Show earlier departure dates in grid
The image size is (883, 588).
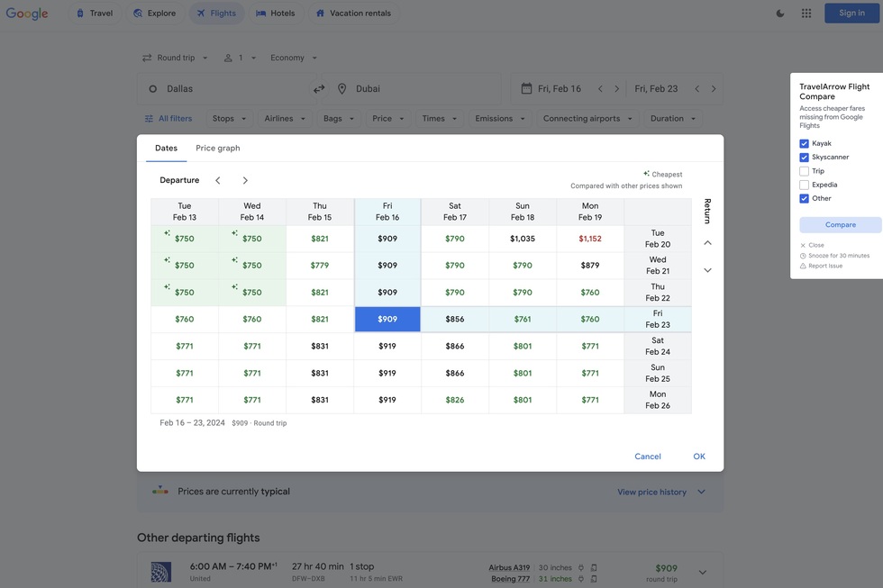[218, 180]
